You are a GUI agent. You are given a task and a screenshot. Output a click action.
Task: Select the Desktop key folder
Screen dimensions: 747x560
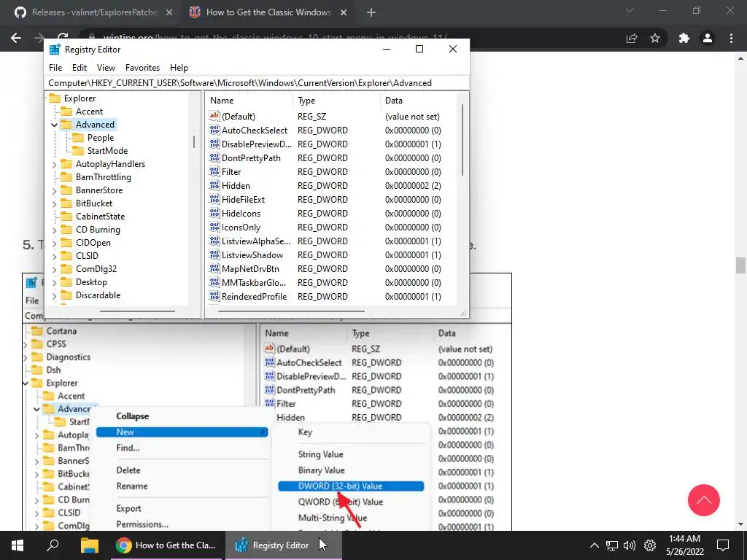pos(66,282)
